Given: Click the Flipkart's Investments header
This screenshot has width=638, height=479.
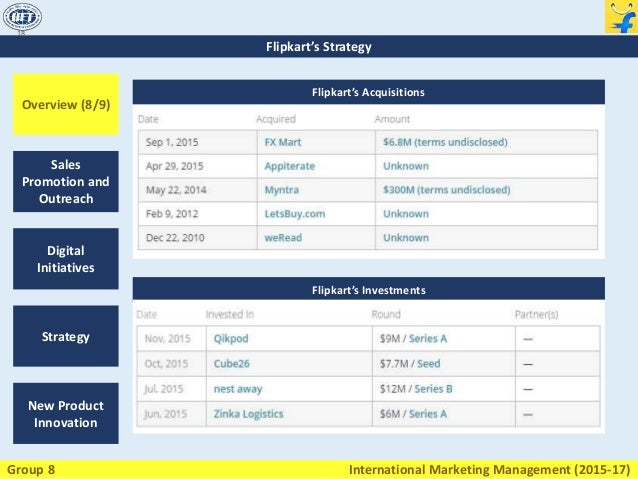Looking at the screenshot, I should pyautogui.click(x=369, y=290).
